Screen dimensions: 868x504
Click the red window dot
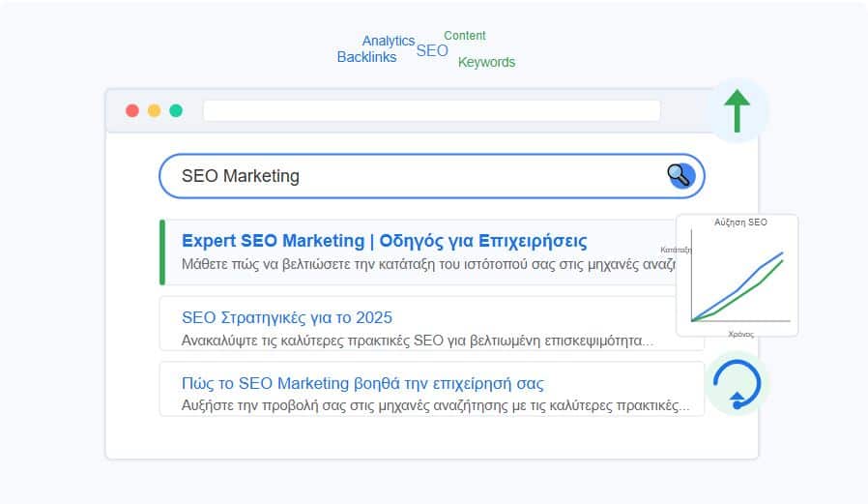132,110
